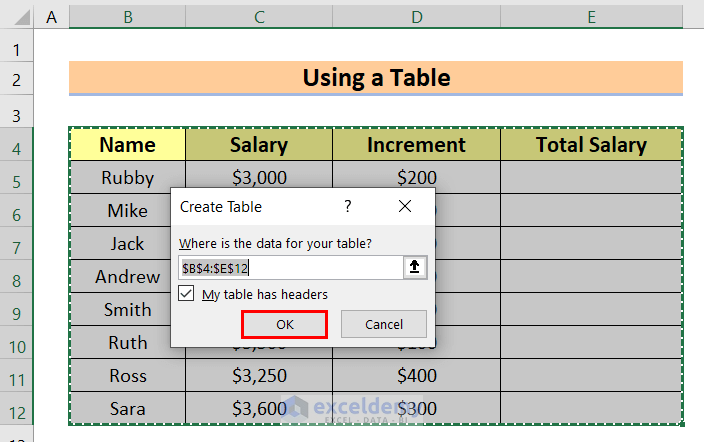This screenshot has height=442, width=704.
Task: Click the select-all corner triangle
Action: coord(22,17)
